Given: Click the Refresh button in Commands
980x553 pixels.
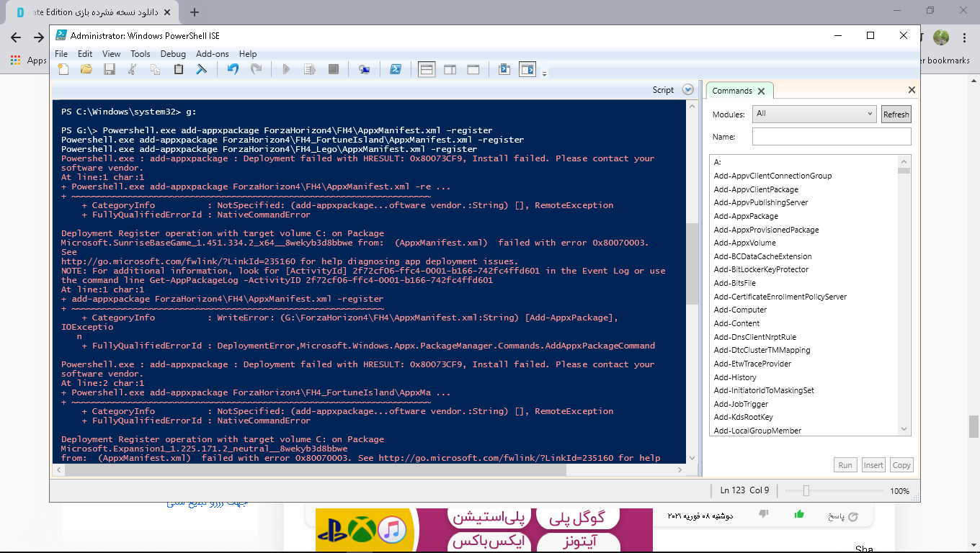Looking at the screenshot, I should pos(896,114).
